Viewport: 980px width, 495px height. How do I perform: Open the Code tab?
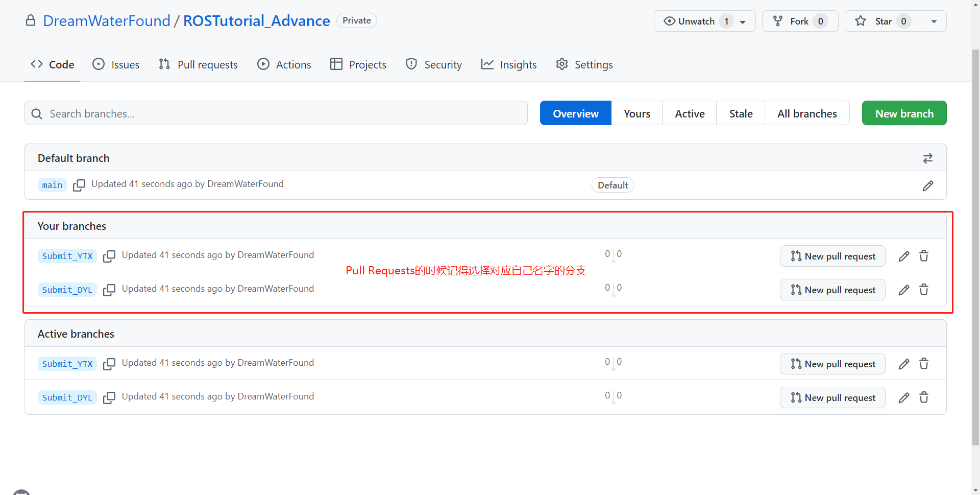[x=53, y=65]
